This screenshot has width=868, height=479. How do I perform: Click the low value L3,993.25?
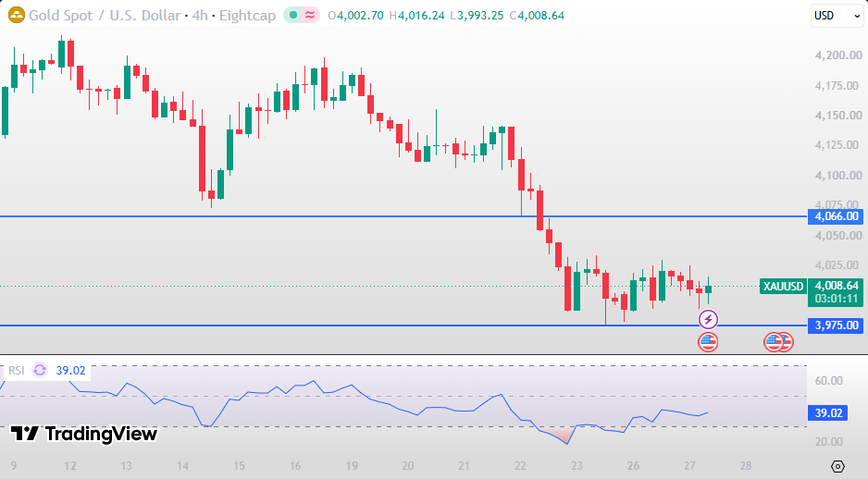(x=477, y=16)
